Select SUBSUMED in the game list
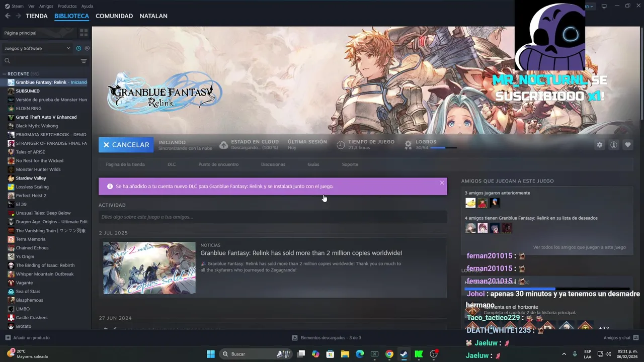Viewport: 644px width, 362px height. [x=28, y=91]
